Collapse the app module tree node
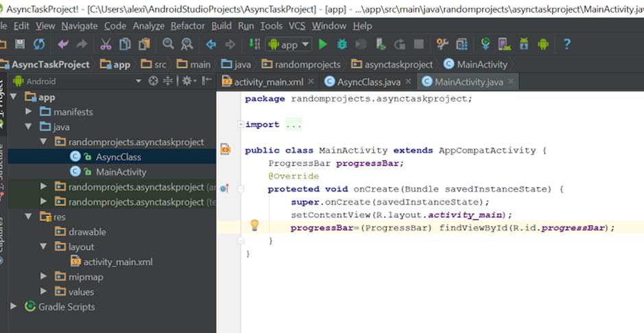644x333 pixels. coord(14,97)
